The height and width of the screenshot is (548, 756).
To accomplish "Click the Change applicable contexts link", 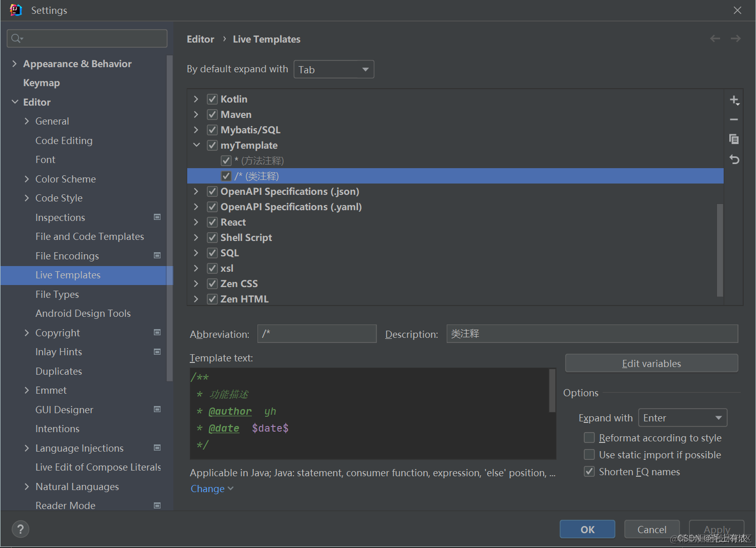I will 212,489.
